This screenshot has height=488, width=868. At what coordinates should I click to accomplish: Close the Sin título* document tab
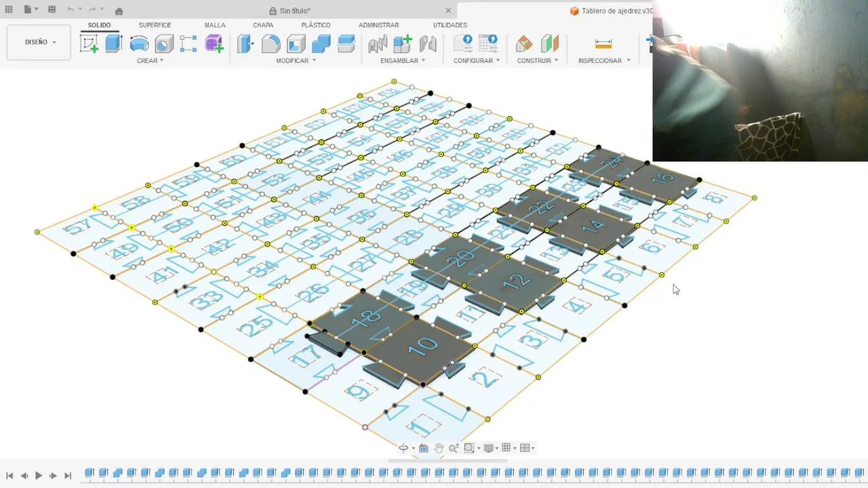click(448, 10)
